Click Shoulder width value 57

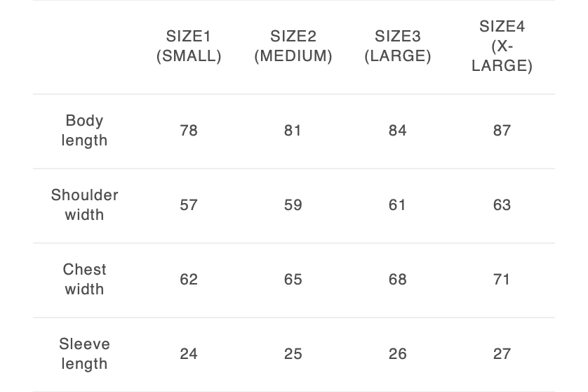coord(189,205)
